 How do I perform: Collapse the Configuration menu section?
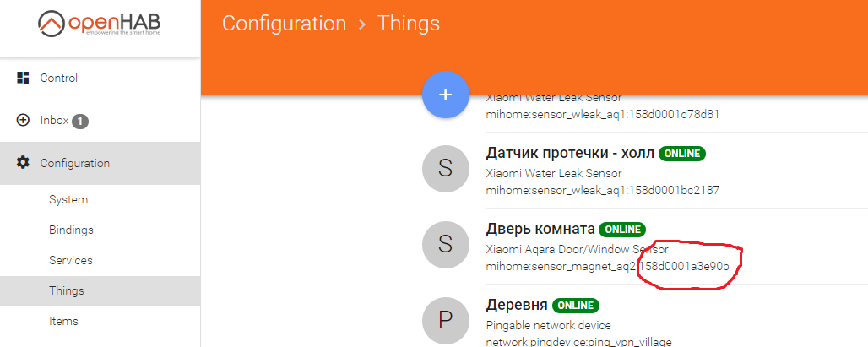click(x=75, y=163)
